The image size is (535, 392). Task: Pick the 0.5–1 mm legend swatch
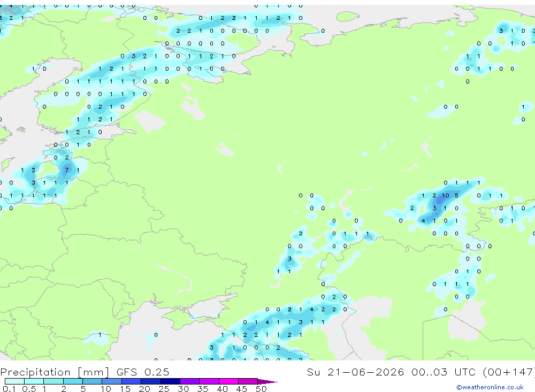click(x=34, y=381)
